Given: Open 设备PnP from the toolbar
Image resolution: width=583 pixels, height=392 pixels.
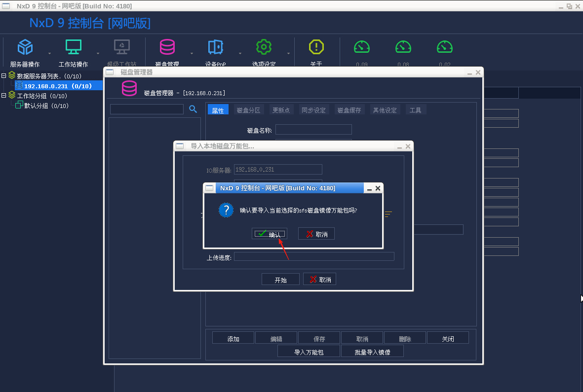Looking at the screenshot, I should [215, 47].
